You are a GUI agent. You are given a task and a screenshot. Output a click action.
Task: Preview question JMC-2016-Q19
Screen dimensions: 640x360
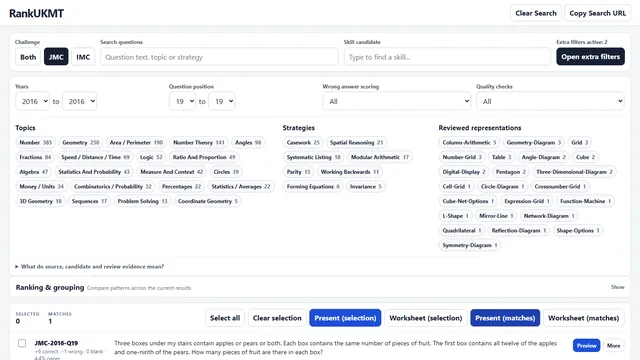tap(586, 346)
